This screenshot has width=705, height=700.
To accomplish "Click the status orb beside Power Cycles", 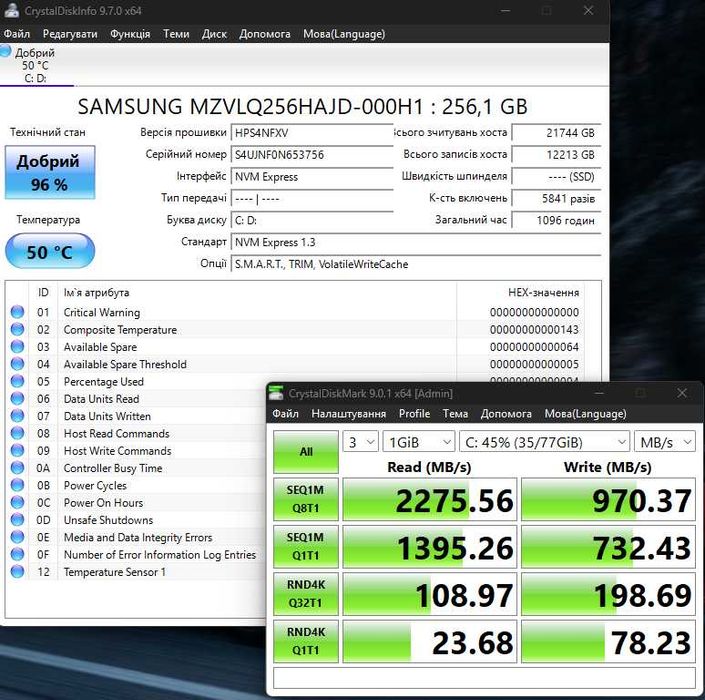I will (17, 485).
